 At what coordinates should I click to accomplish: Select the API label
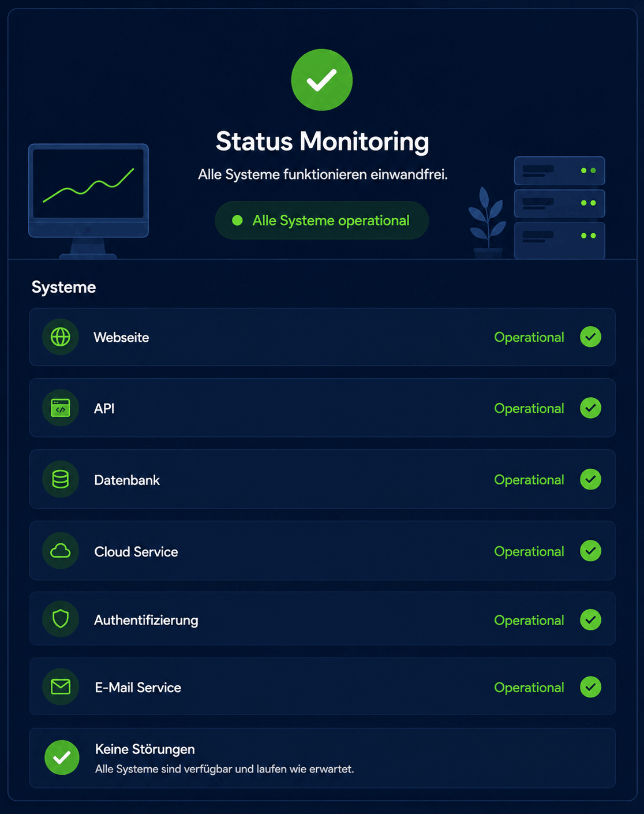pyautogui.click(x=104, y=408)
